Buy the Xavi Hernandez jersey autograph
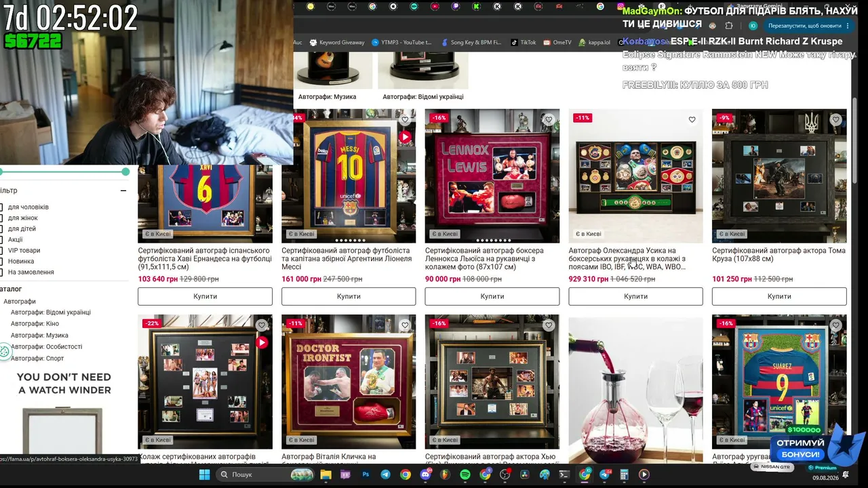This screenshot has height=488, width=868. pos(205,296)
